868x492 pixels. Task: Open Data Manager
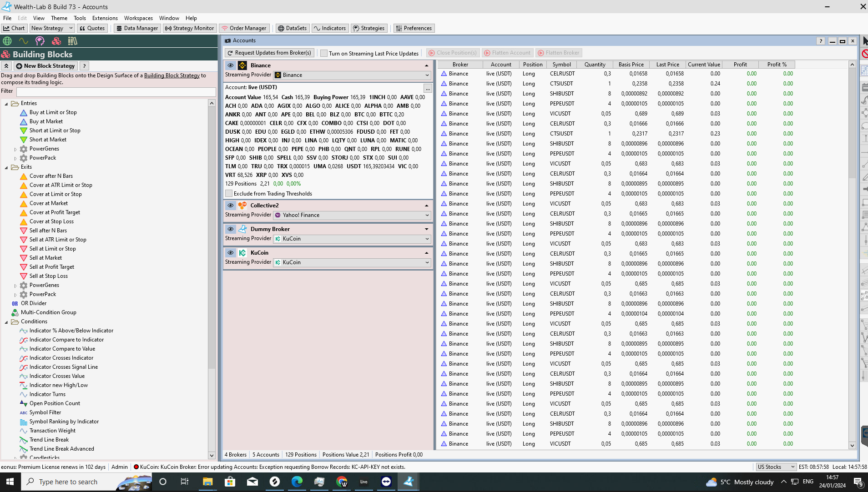pos(136,28)
